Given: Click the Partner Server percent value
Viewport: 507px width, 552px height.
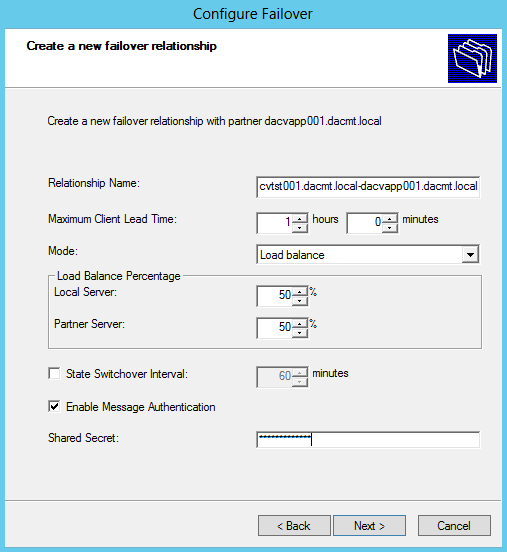Looking at the screenshot, I should [x=275, y=328].
